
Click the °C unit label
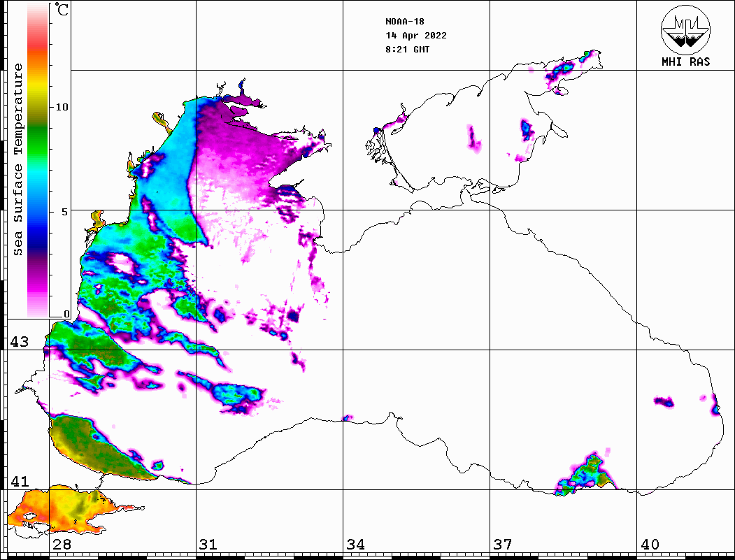point(62,10)
